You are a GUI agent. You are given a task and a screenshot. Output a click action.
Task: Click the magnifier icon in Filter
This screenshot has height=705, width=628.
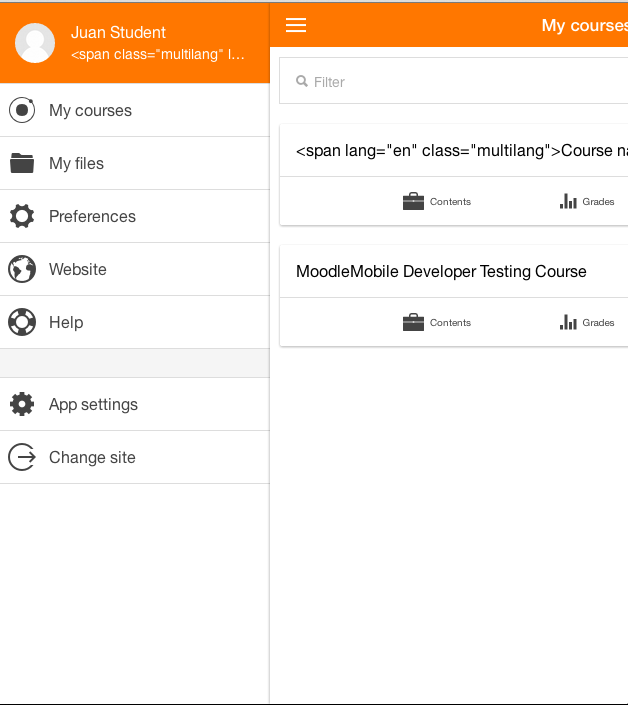pyautogui.click(x=302, y=81)
